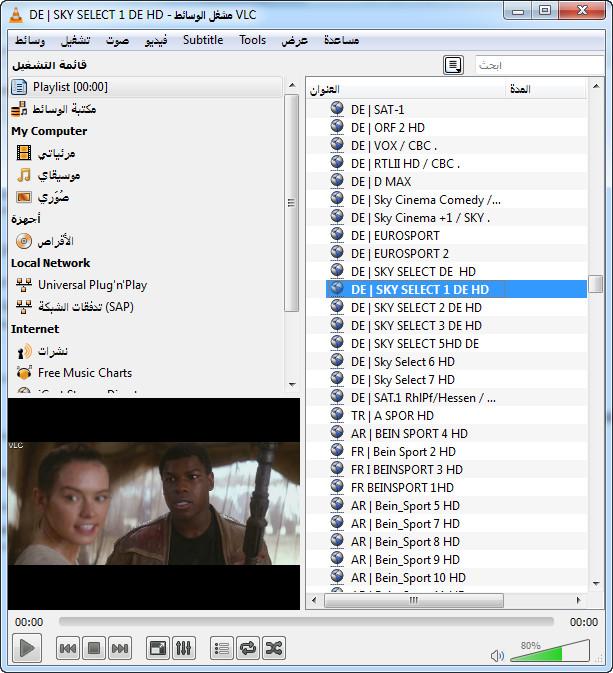613x673 pixels.
Task: Toggle fullscreen video mode
Action: (x=158, y=648)
